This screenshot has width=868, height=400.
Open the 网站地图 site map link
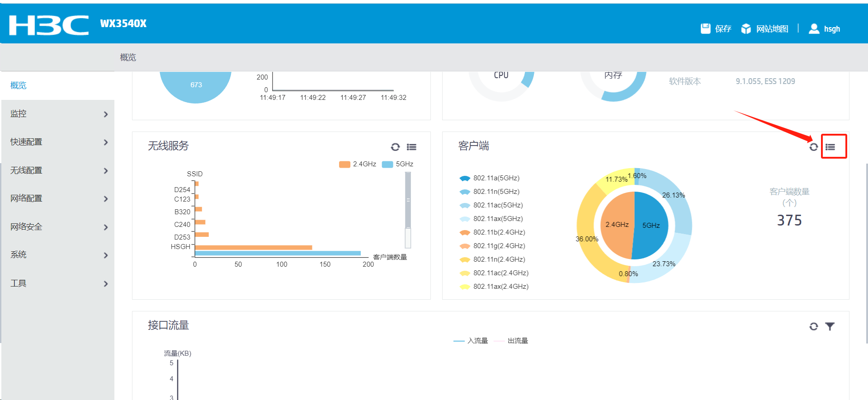point(772,29)
